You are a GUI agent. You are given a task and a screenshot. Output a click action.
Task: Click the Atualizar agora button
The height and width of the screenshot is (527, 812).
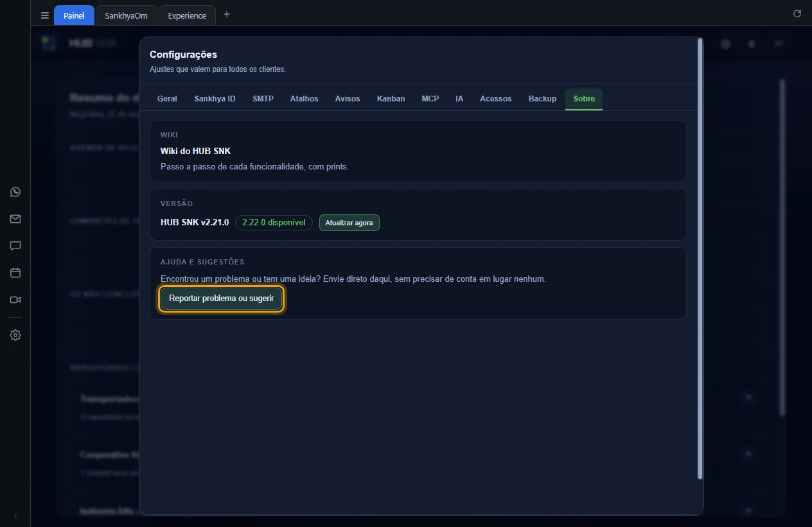click(349, 223)
